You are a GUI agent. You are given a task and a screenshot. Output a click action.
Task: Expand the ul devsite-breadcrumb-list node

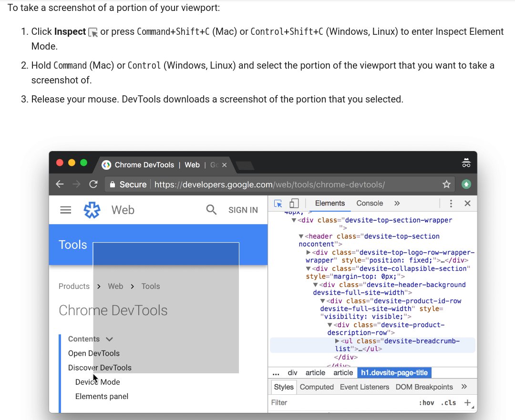337,341
